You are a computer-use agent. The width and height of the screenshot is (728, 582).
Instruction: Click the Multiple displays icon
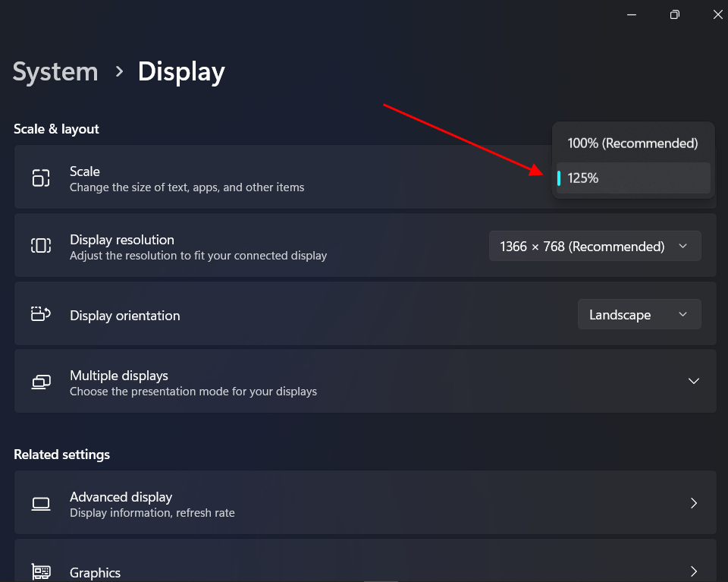tap(40, 381)
